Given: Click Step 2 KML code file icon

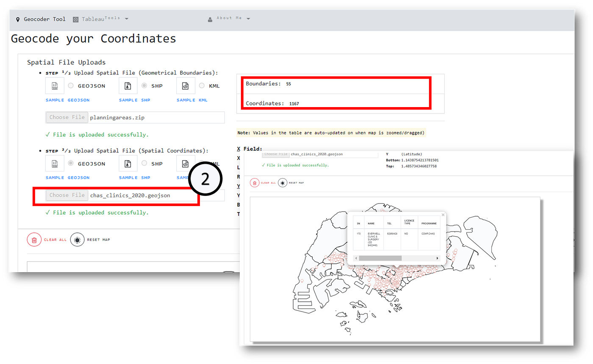Looking at the screenshot, I should (186, 163).
